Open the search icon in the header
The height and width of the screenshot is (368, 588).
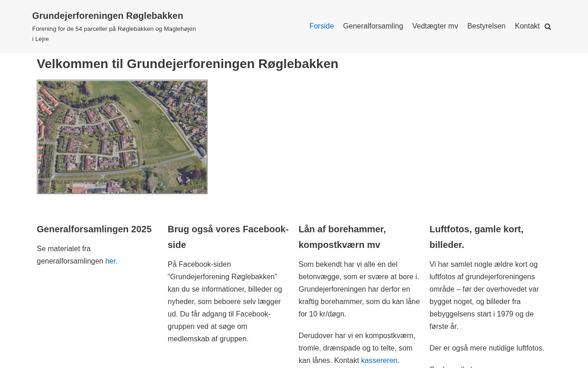pos(548,27)
